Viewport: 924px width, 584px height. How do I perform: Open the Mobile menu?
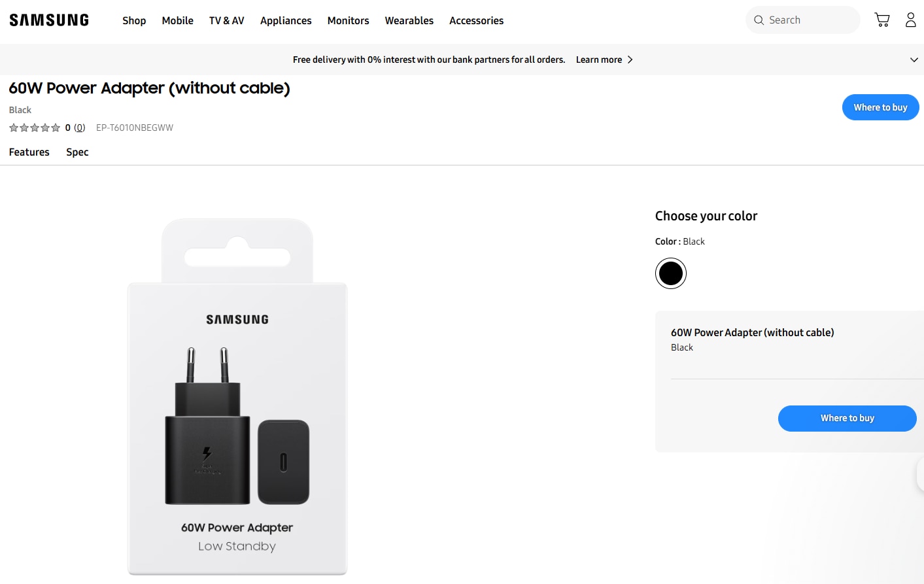[x=177, y=20]
